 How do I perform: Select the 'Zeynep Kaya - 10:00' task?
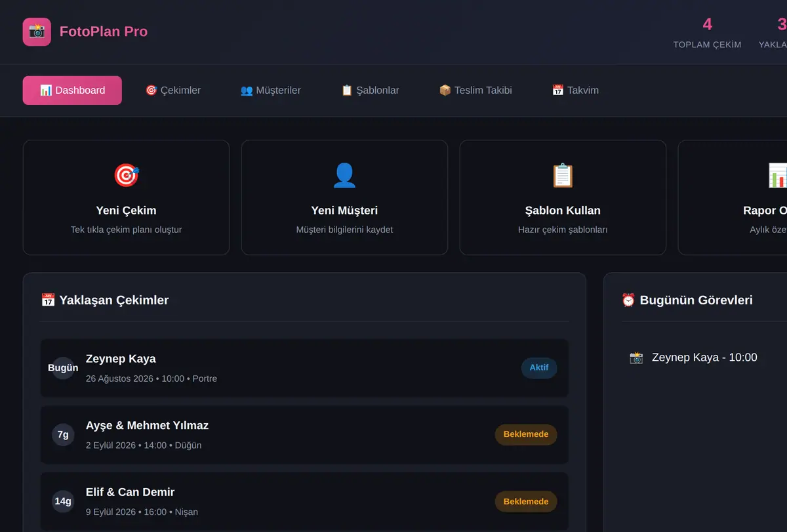pyautogui.click(x=704, y=358)
